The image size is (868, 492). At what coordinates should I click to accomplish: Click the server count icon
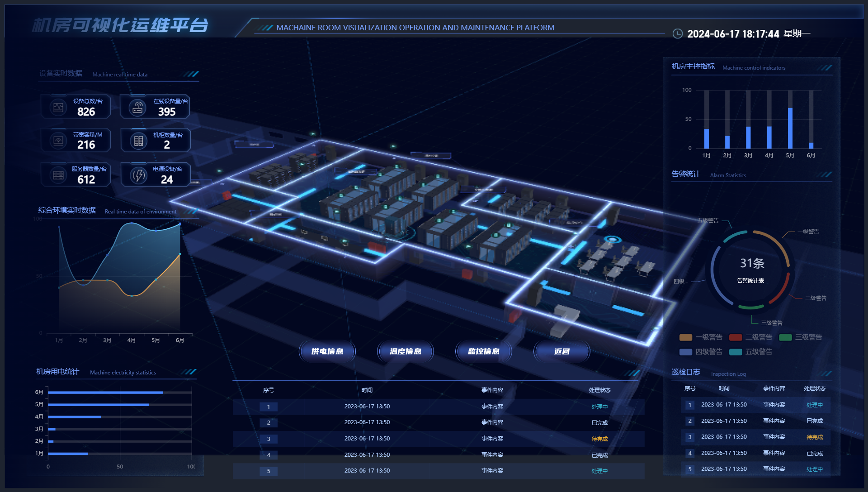58,175
